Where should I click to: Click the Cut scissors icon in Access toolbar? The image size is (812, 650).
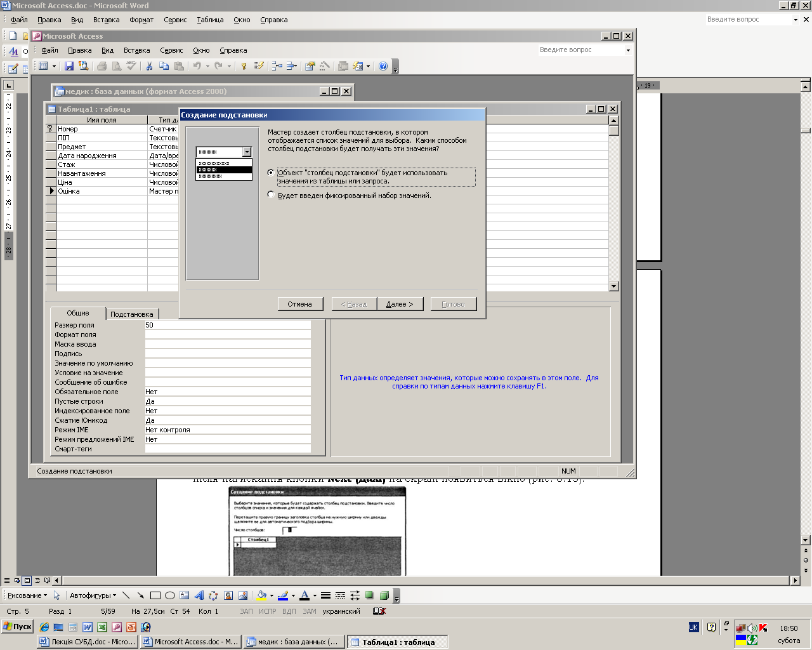click(x=149, y=66)
